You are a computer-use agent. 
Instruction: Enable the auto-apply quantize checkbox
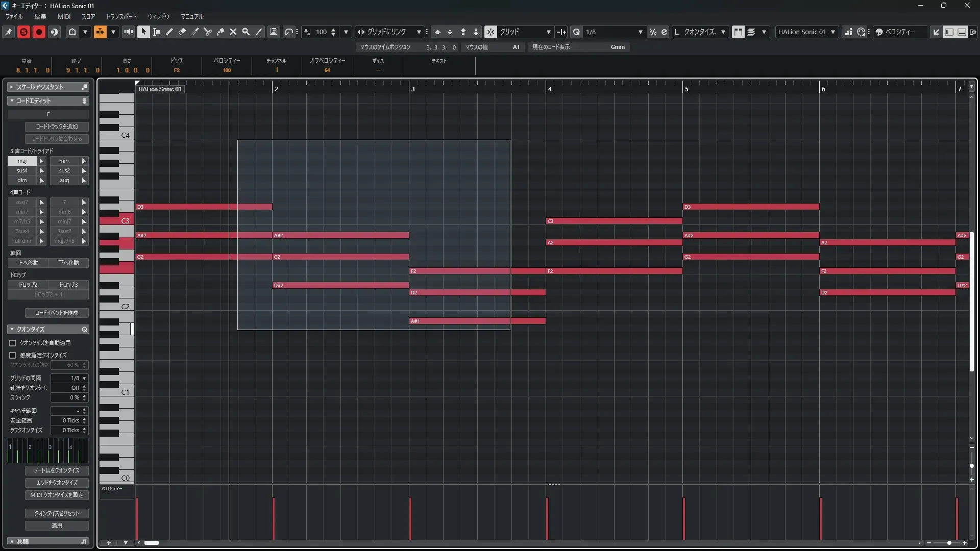pos(13,343)
